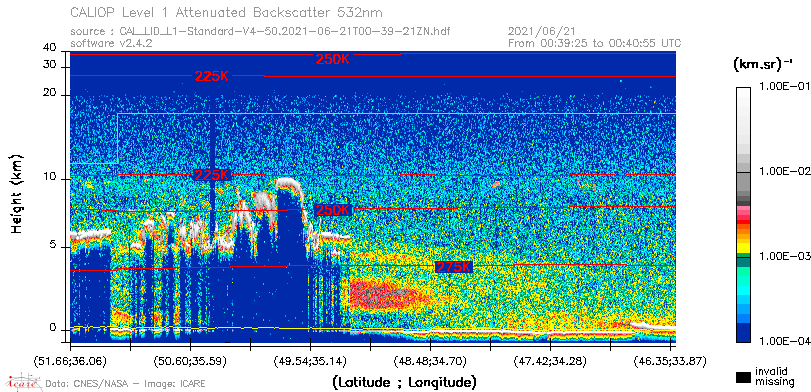This screenshot has width=811, height=392.
Task: Click the '(48.48;34.70)' axis tick label
Action: (429, 360)
